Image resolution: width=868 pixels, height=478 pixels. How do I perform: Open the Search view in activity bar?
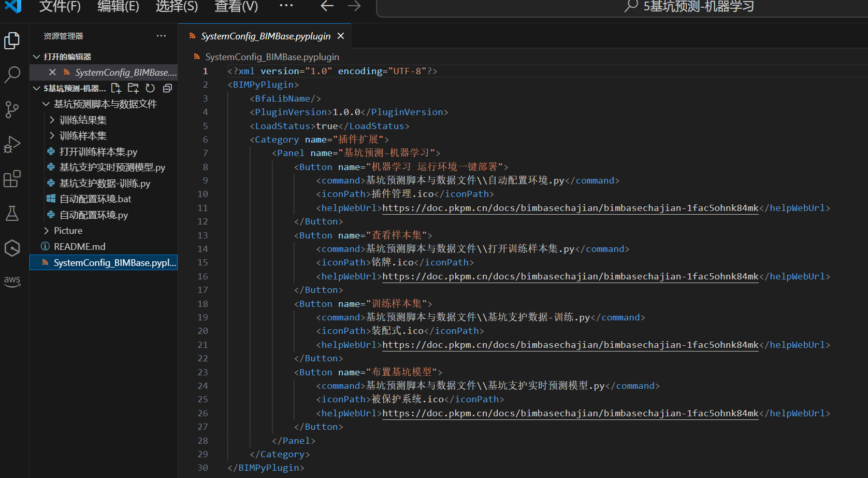[x=12, y=75]
